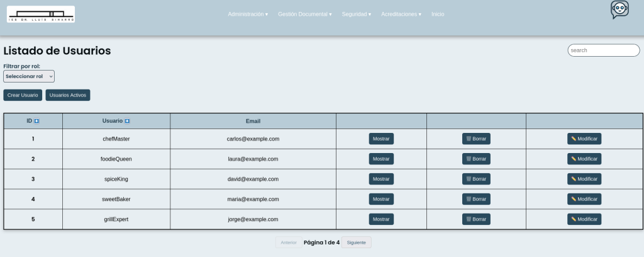Sort table by Usuario column arrow icon
Screen dimensions: 644x257
click(127, 121)
